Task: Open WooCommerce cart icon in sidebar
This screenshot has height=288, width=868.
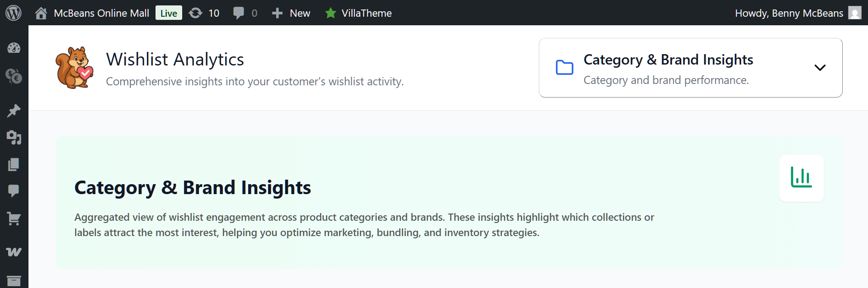Action: pyautogui.click(x=14, y=219)
